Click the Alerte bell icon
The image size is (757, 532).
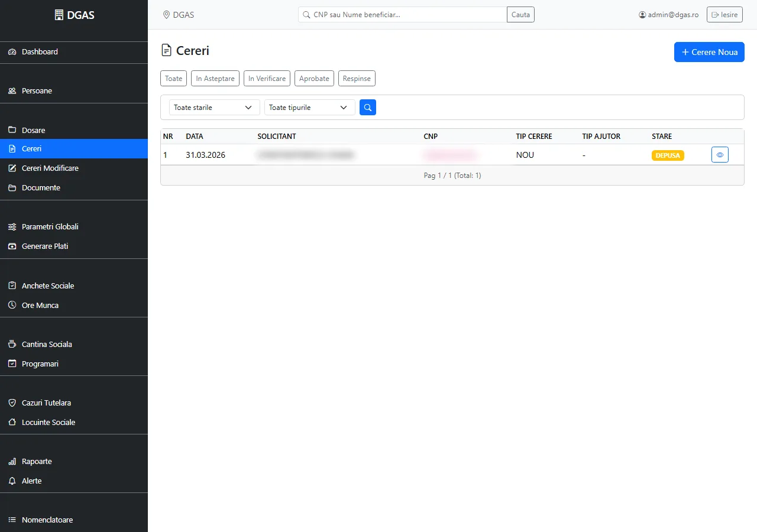pyautogui.click(x=12, y=481)
